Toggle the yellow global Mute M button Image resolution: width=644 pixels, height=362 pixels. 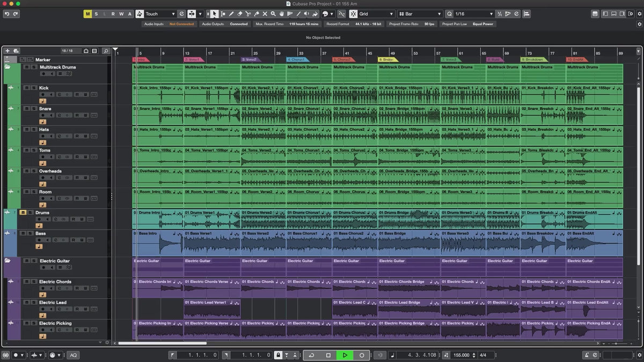87,14
